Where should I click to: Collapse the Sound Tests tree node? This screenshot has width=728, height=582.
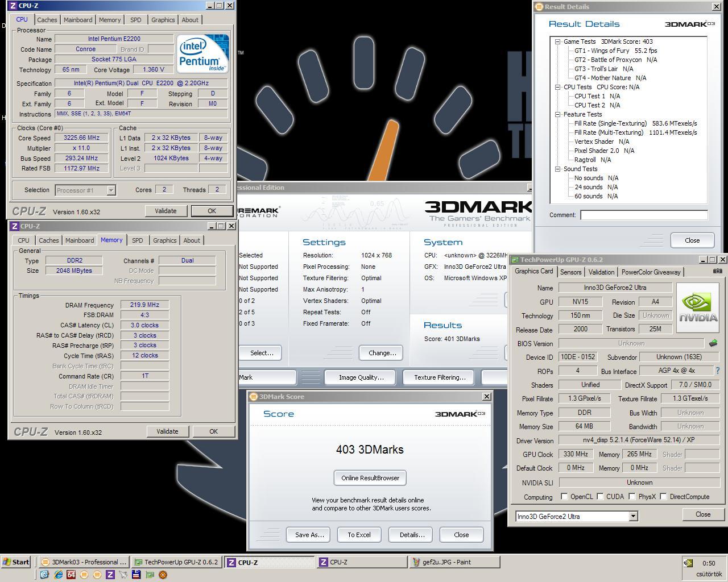coord(558,169)
